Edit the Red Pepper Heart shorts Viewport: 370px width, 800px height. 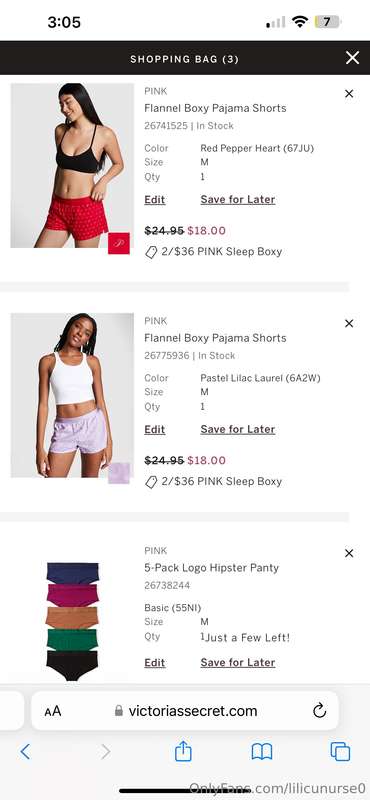(x=155, y=199)
